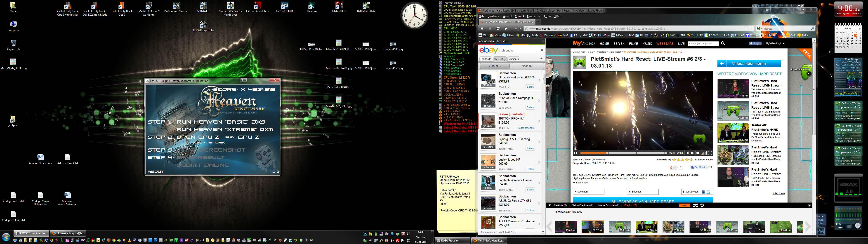Screen dimensions: 868x244
Task: Skip to previous video in player
Action: click(x=687, y=153)
